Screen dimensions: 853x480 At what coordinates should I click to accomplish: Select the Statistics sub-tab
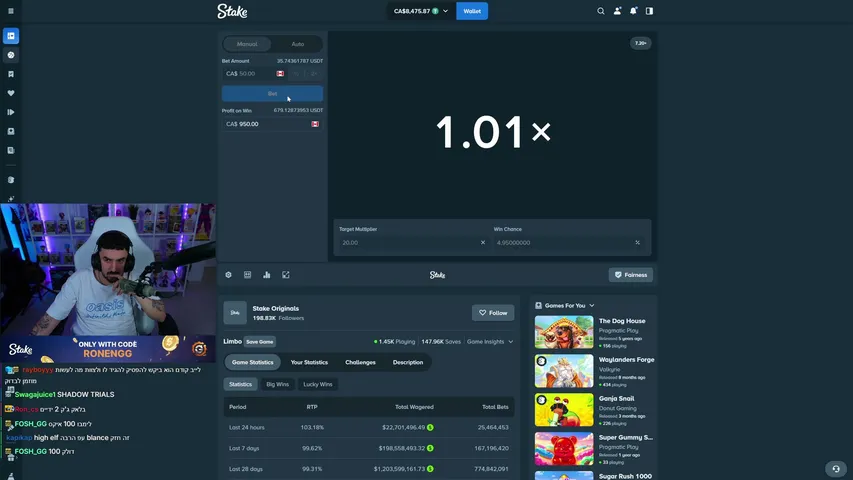[240, 384]
